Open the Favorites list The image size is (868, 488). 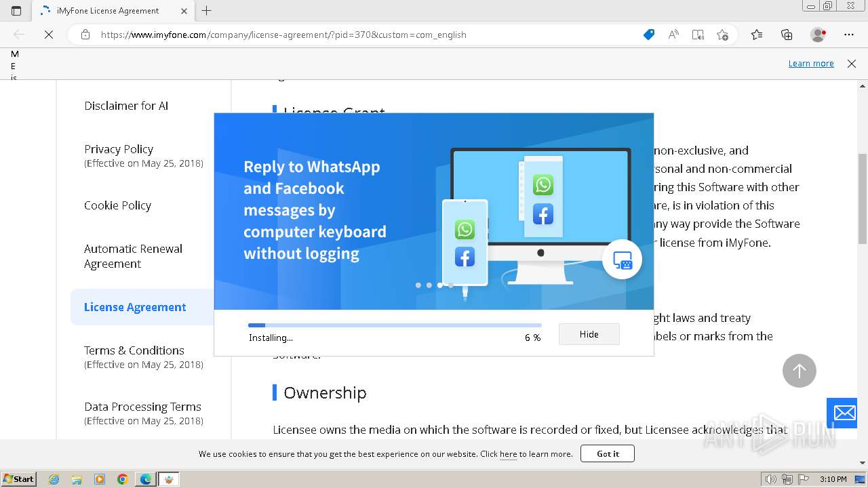(757, 35)
